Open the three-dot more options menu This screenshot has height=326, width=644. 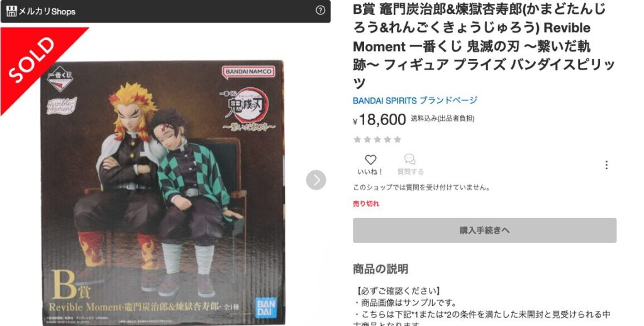[606, 165]
